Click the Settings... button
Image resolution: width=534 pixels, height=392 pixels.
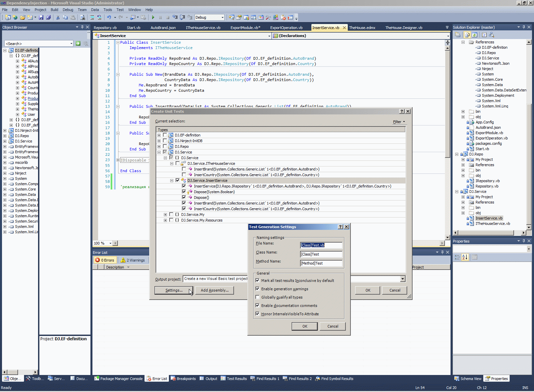[x=174, y=290]
